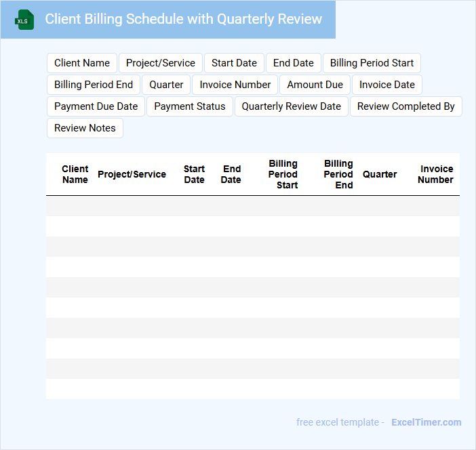476x450 pixels.
Task: Click the Review Notes tag
Action: 85,128
